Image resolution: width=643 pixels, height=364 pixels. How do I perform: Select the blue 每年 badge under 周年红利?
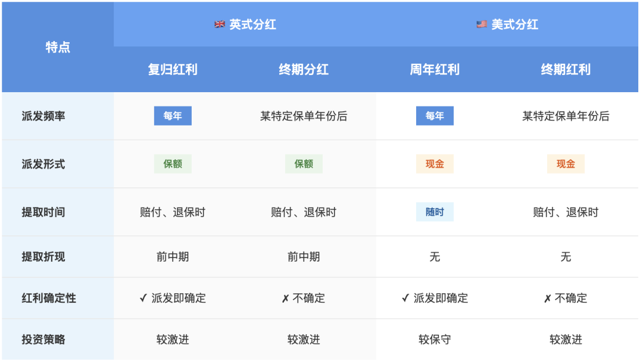click(x=435, y=116)
